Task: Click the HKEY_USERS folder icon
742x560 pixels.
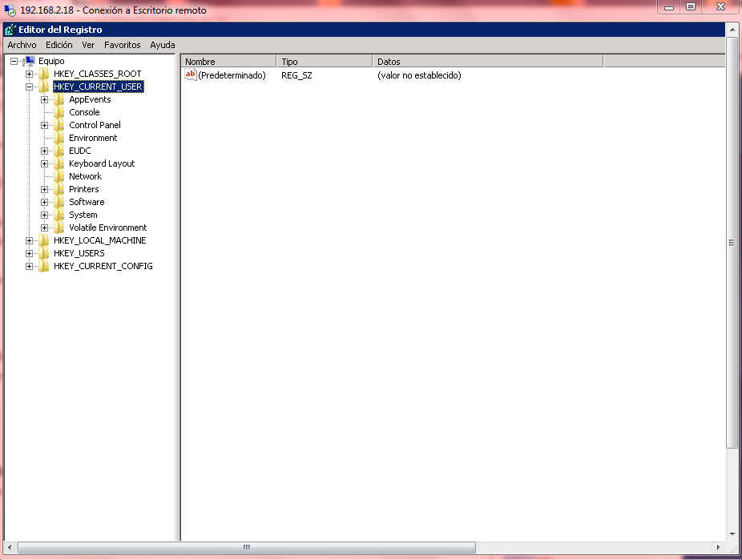Action: (43, 253)
